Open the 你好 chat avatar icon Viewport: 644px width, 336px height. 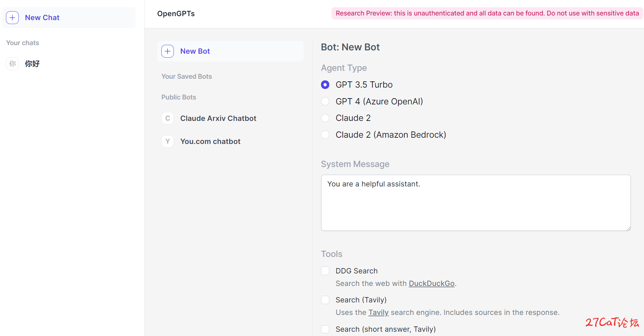(13, 64)
